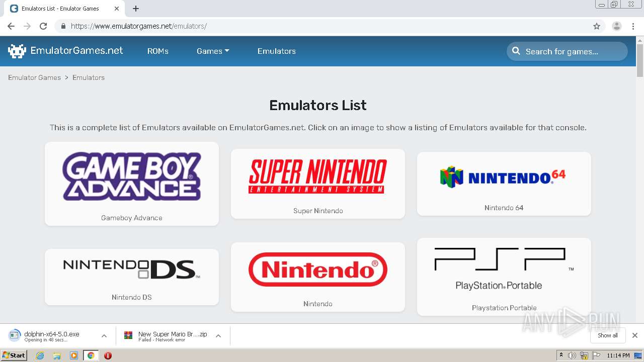This screenshot has height=362, width=644.
Task: Click the magnifier icon in search box
Action: 516,51
